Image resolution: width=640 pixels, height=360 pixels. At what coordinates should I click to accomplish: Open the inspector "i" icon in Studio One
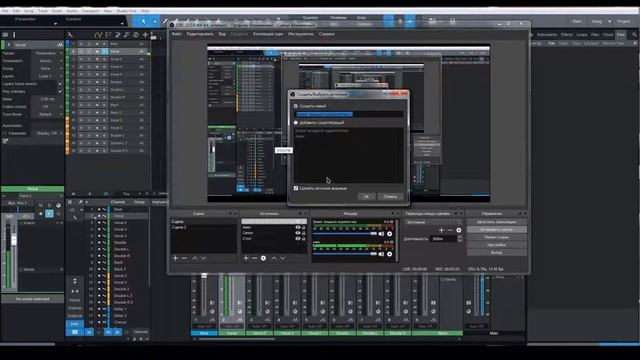14,35
